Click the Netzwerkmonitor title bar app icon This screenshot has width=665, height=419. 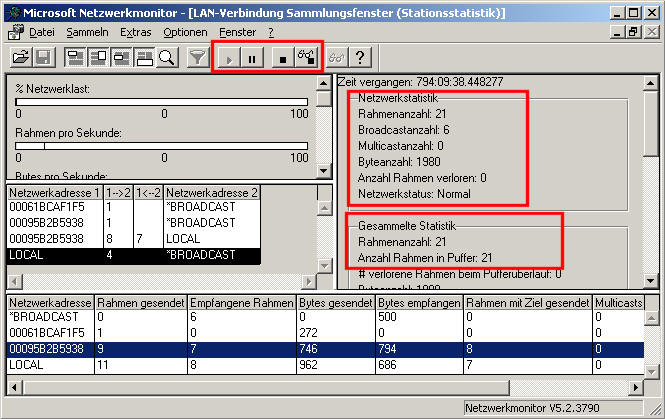pyautogui.click(x=14, y=13)
